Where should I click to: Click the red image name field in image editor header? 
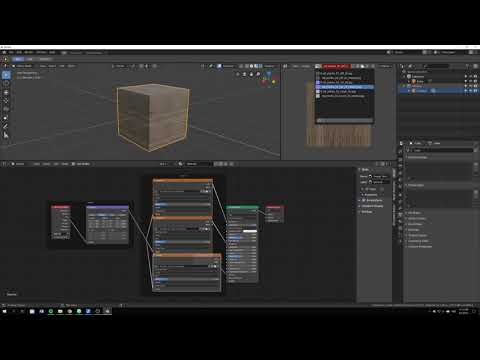click(x=336, y=66)
